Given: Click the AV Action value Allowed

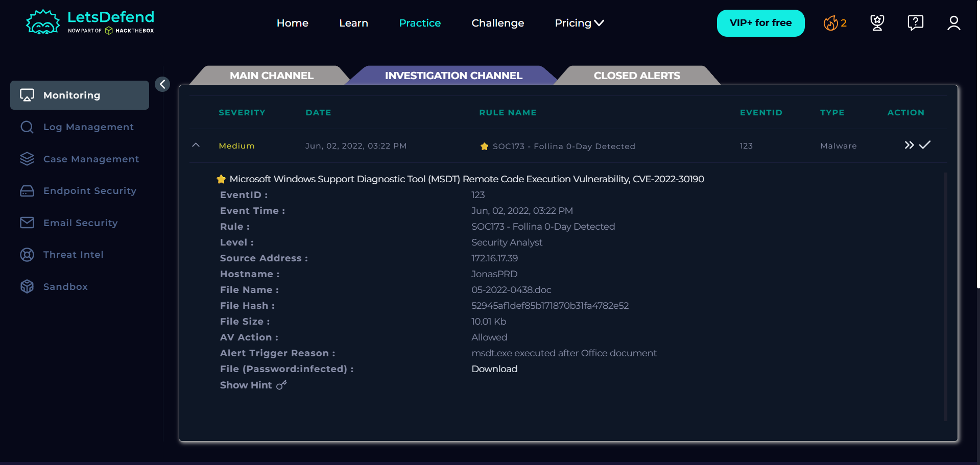Looking at the screenshot, I should [x=489, y=337].
